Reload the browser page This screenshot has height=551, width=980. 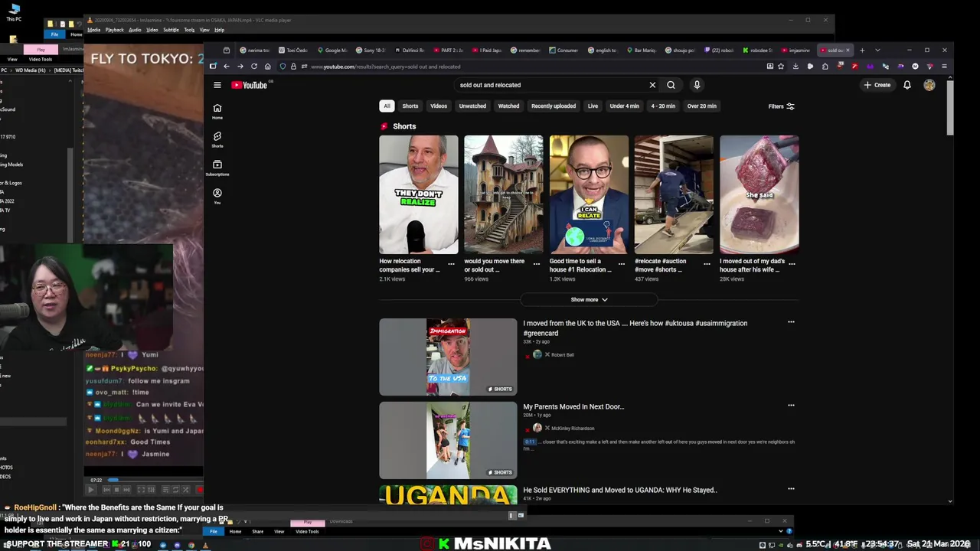[254, 67]
